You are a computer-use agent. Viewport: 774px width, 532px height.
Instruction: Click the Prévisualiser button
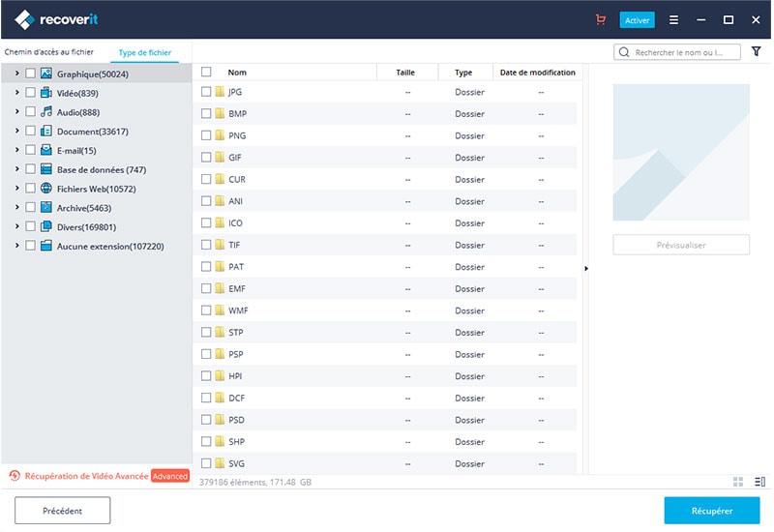tap(681, 245)
